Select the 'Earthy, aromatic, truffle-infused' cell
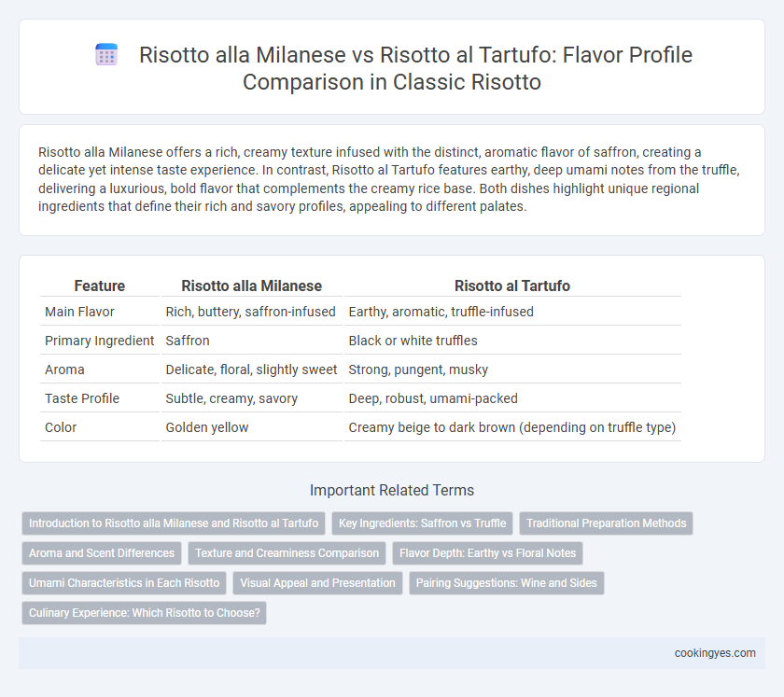Image resolution: width=784 pixels, height=697 pixels. pos(512,312)
